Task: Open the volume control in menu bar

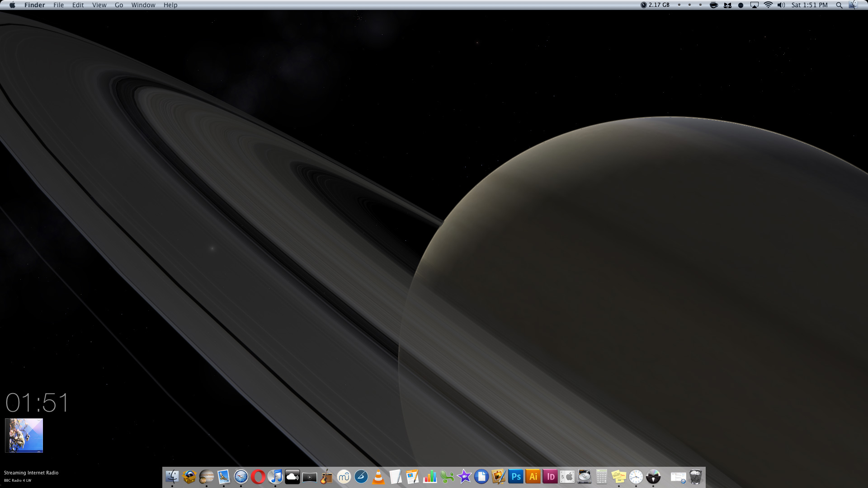Action: click(x=781, y=5)
